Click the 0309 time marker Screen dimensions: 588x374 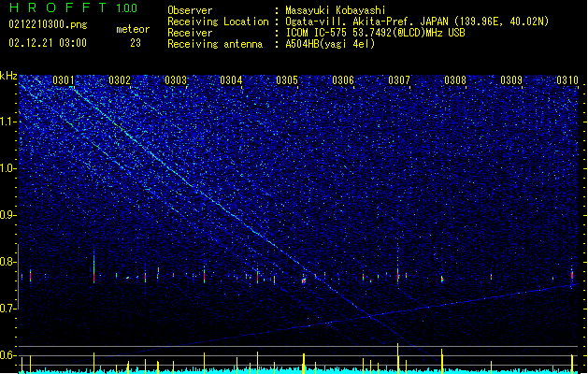point(511,80)
